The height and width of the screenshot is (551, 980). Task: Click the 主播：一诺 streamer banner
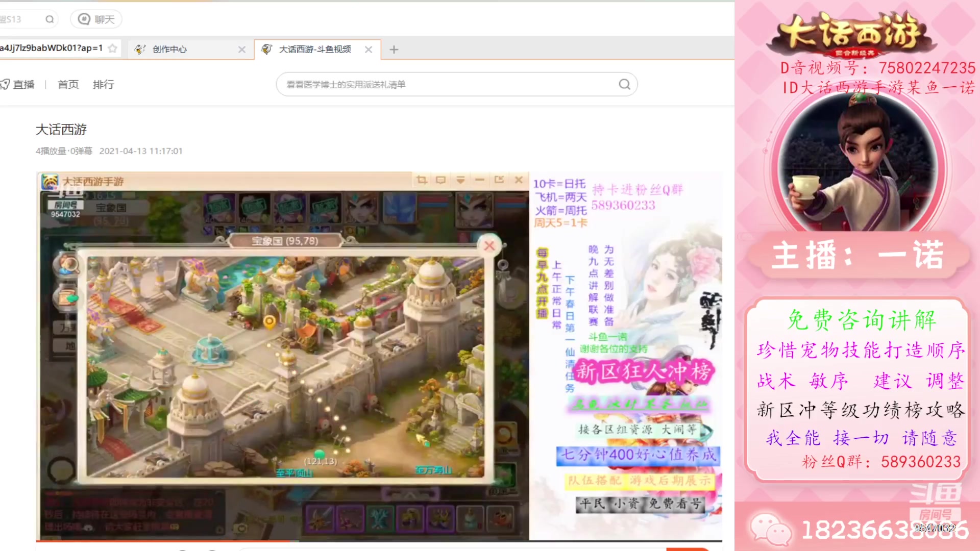pyautogui.click(x=857, y=255)
